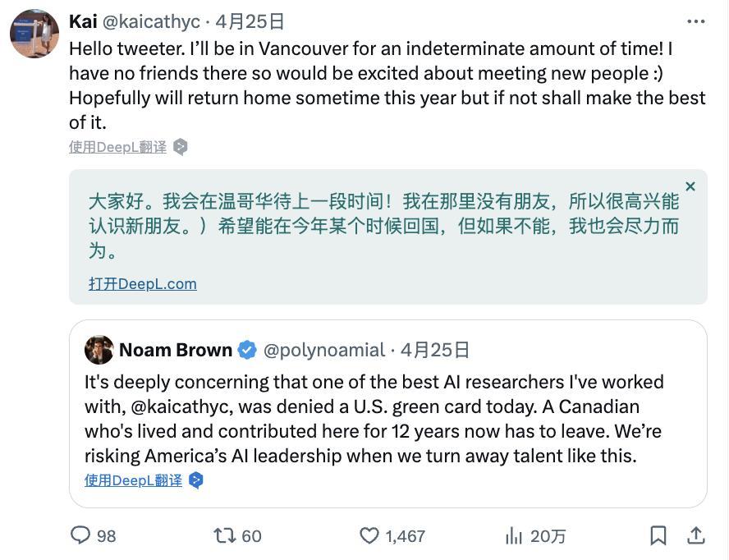Open Kai's profile picture
The height and width of the screenshot is (560, 729).
coord(34,34)
